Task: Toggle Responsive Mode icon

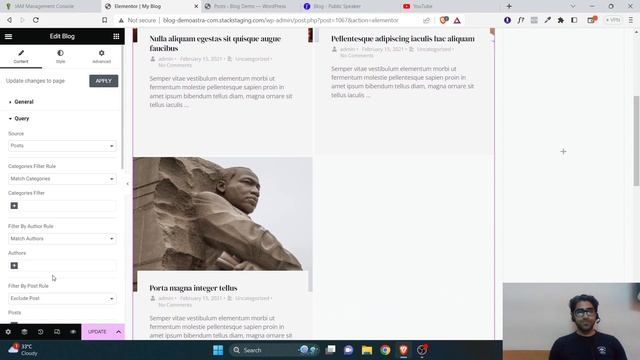Action: tap(57, 332)
